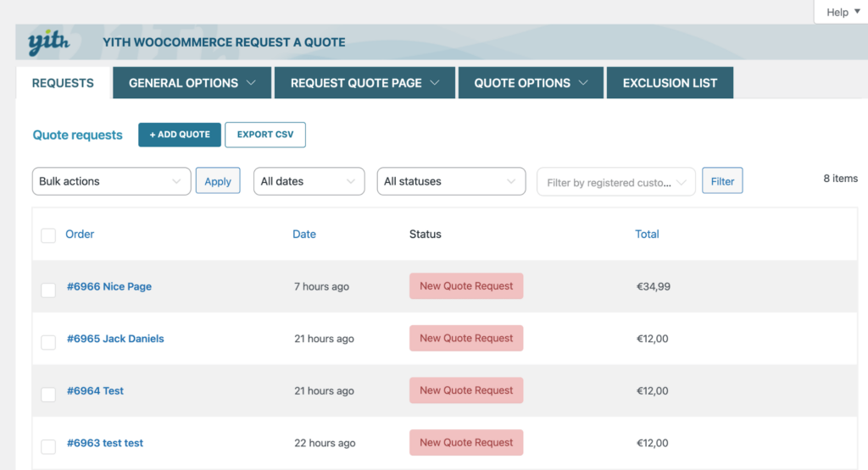The width and height of the screenshot is (868, 470).
Task: Click the YITH logo
Action: tap(48, 42)
